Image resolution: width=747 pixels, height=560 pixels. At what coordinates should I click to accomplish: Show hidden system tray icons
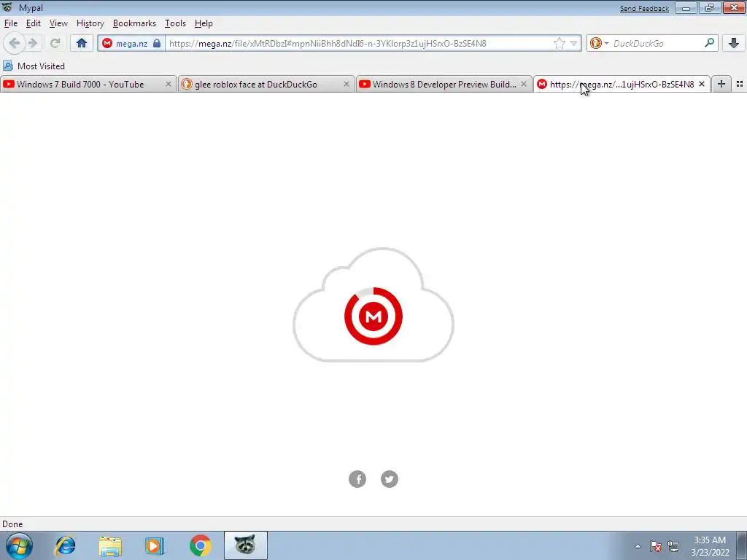pos(638,546)
